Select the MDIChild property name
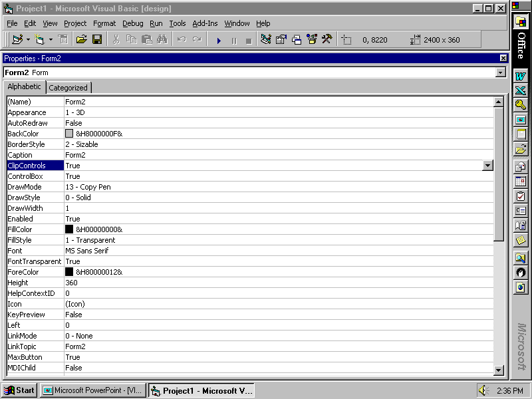This screenshot has height=399, width=532. 22,368
